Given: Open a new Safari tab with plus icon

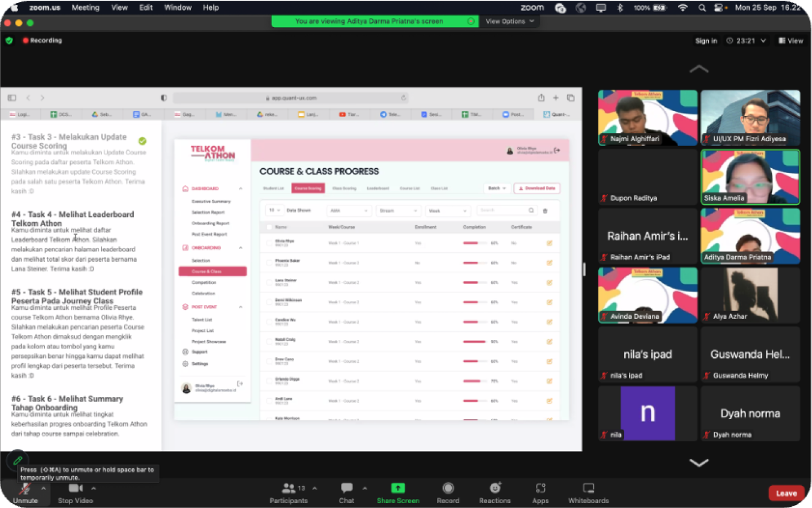Looking at the screenshot, I should (x=556, y=98).
